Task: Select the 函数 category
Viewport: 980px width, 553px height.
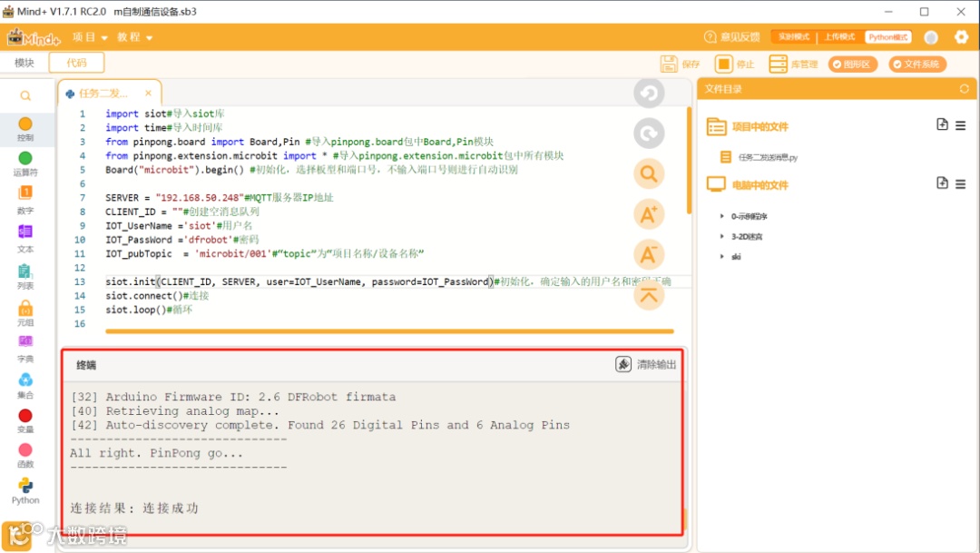Action: 25,456
